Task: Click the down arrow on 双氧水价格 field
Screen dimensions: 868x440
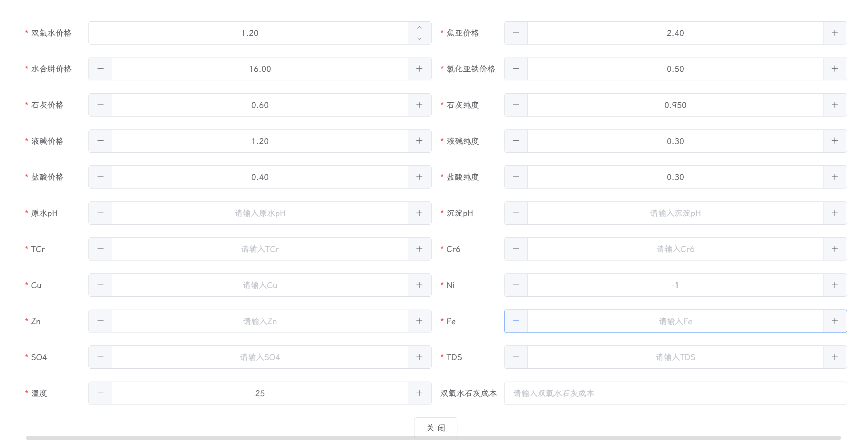Action: [419, 39]
